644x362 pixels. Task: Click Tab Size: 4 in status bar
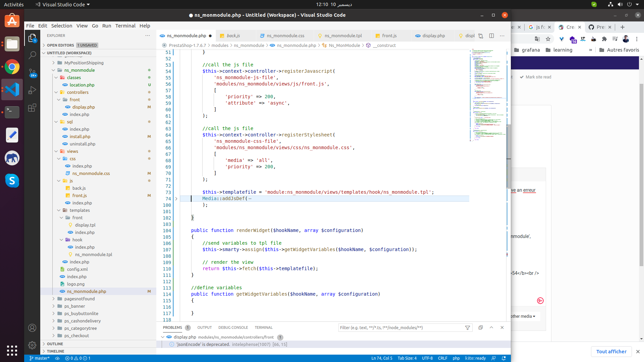click(x=407, y=358)
